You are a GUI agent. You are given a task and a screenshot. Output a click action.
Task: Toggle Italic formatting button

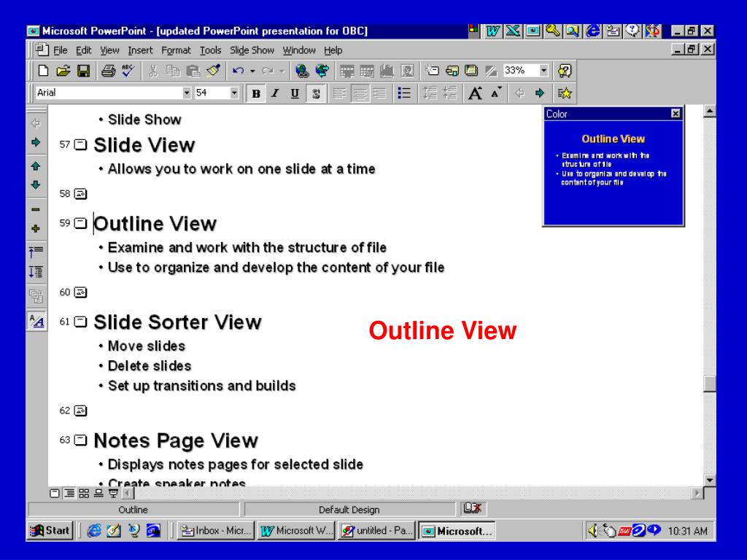275,93
